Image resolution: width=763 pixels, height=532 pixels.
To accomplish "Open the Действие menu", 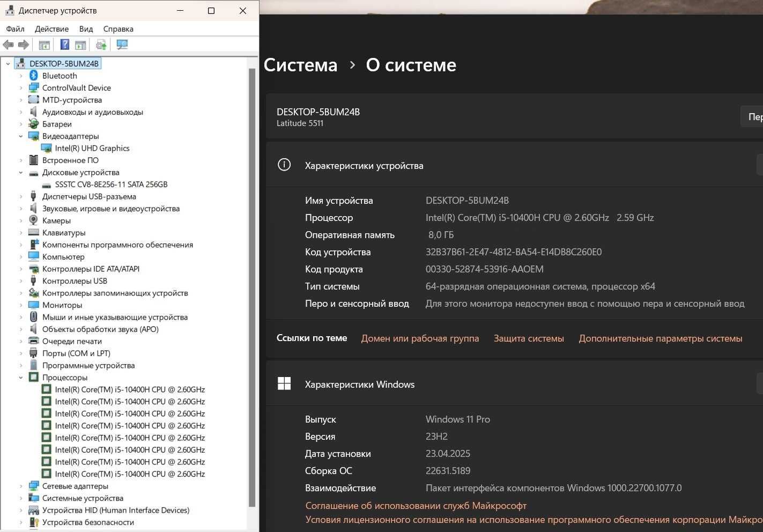I will [x=51, y=29].
